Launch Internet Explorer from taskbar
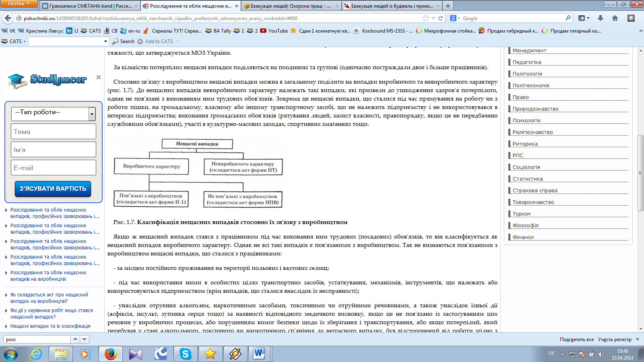This screenshot has height=362, width=644. pos(36,354)
